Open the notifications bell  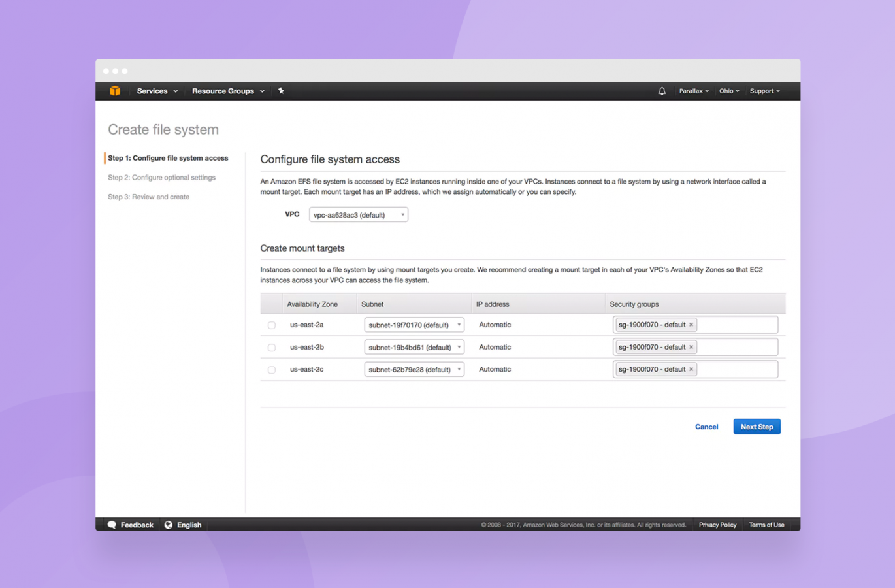662,91
